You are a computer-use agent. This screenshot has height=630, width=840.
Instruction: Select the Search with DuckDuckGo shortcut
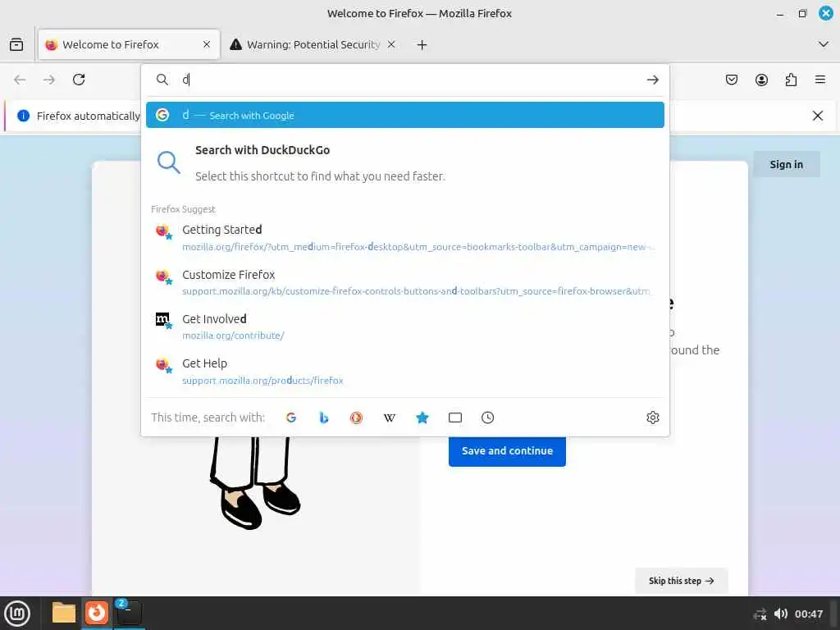tap(405, 162)
